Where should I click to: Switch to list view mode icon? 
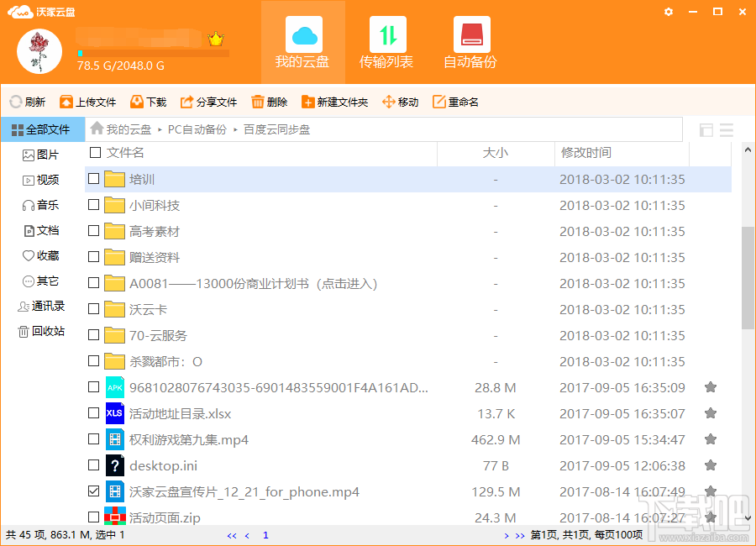point(727,129)
